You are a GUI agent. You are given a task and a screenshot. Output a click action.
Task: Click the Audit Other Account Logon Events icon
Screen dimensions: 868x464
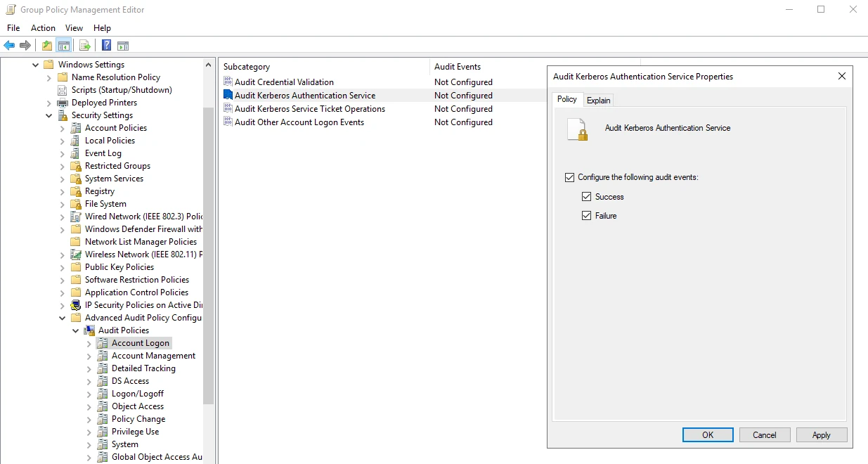[228, 122]
